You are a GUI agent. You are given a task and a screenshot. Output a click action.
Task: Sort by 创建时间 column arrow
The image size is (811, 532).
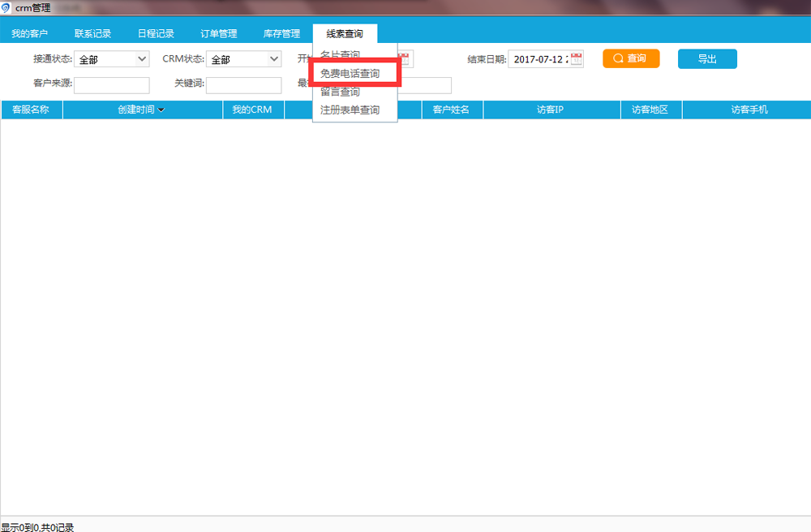tap(161, 110)
